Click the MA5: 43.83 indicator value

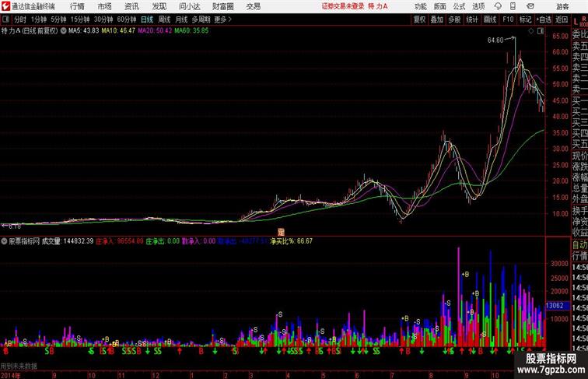click(x=84, y=31)
